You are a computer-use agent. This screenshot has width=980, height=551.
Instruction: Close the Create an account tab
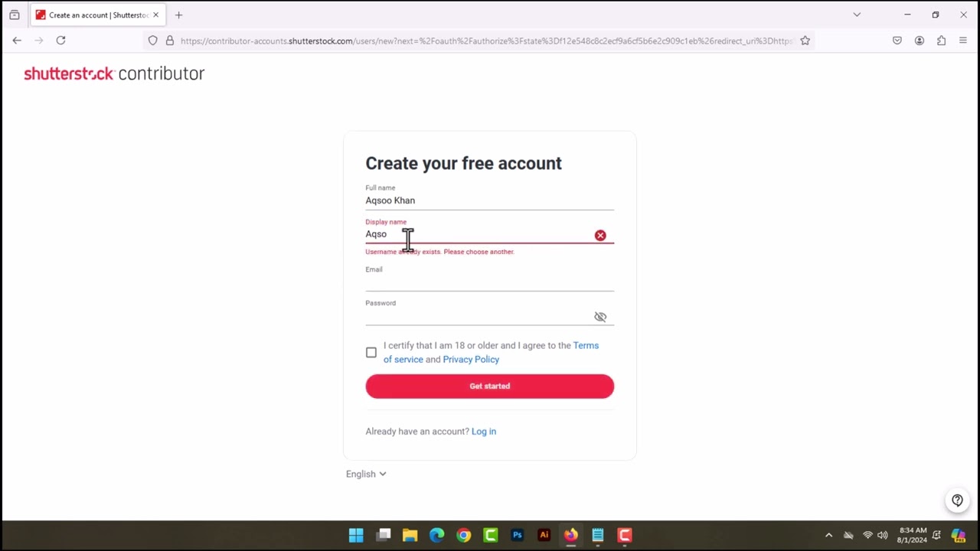[155, 15]
